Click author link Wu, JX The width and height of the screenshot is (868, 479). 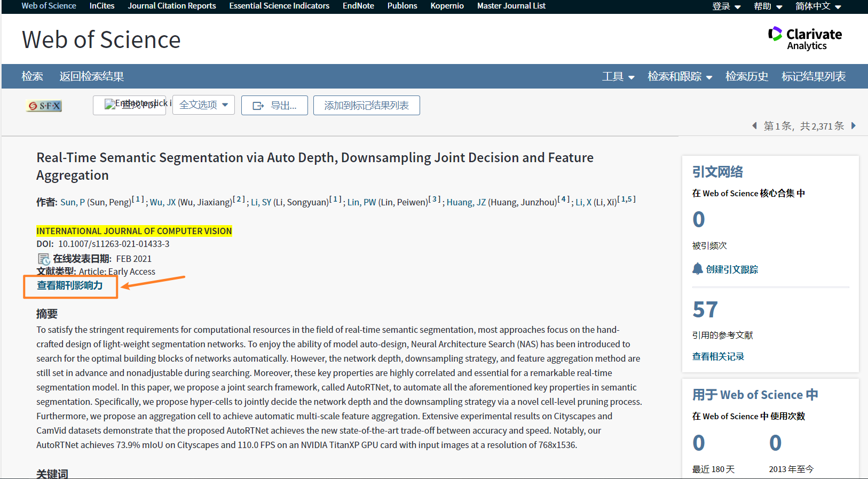163,202
